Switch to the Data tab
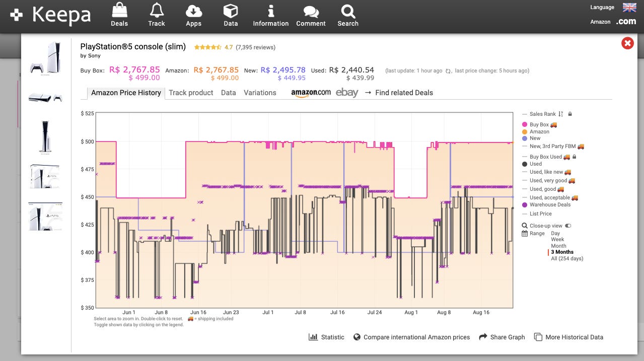The image size is (644, 361). tap(228, 93)
